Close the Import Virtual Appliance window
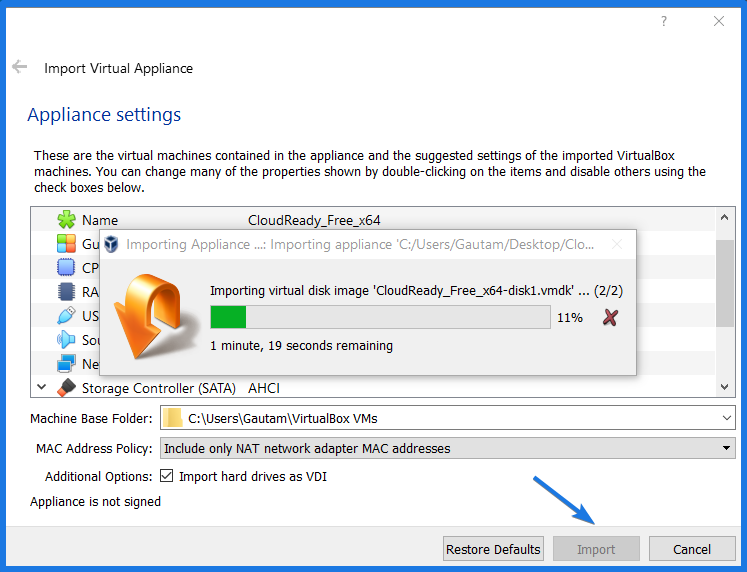Viewport: 747px width, 572px height. [719, 21]
